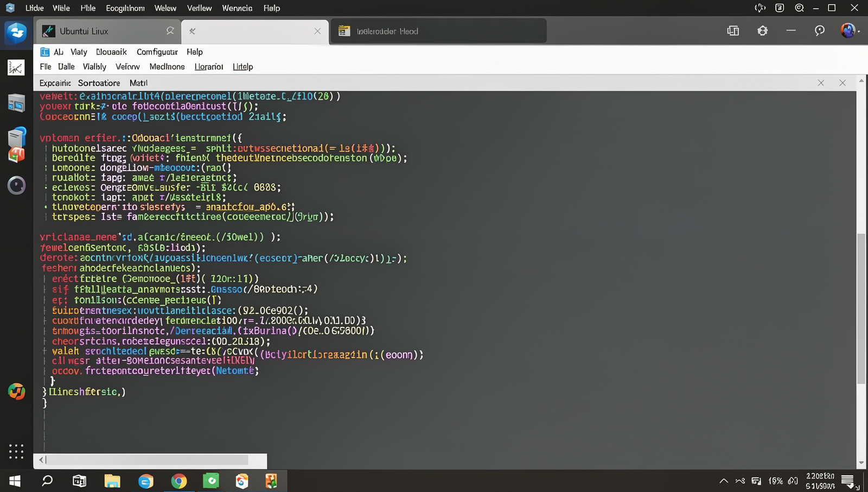868x492 pixels.
Task: Click the taskbar clock date text
Action: point(820,481)
